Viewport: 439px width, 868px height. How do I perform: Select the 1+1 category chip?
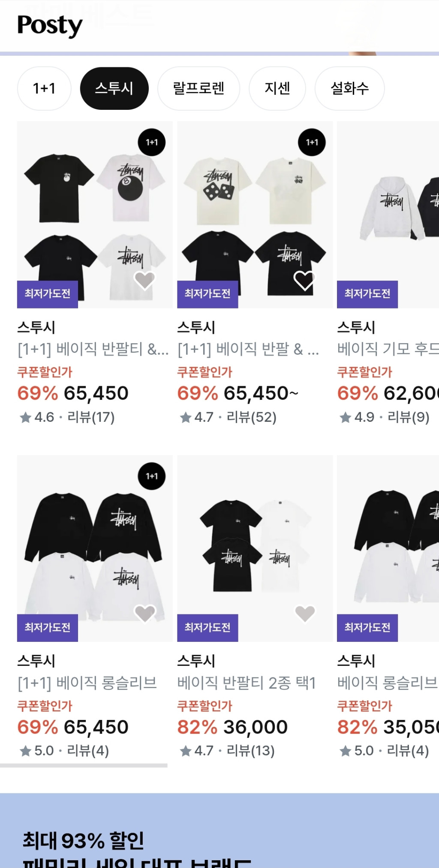pyautogui.click(x=44, y=88)
